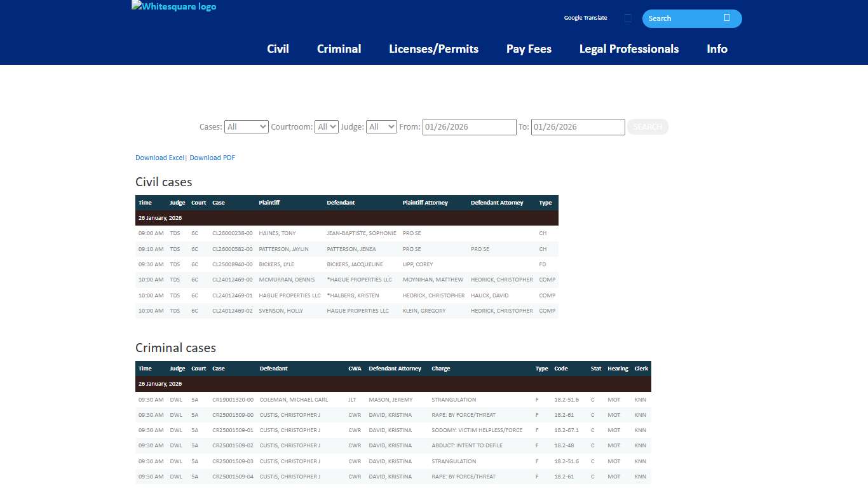
Task: Expand the Courtroom dropdown
Action: pos(327,127)
